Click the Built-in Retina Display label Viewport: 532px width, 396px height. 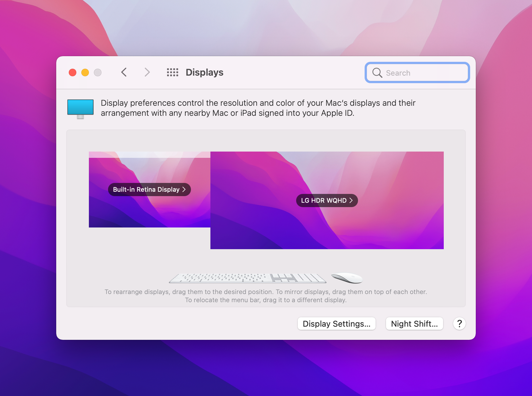coord(146,189)
